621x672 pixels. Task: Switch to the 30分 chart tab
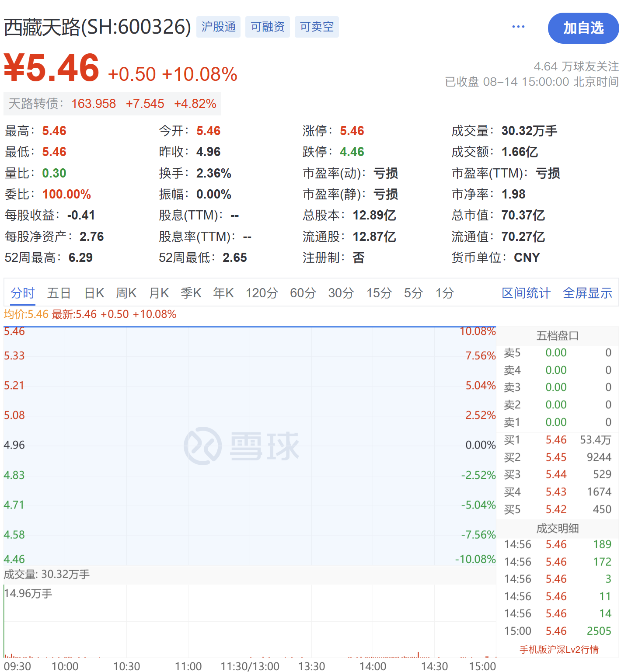[341, 293]
